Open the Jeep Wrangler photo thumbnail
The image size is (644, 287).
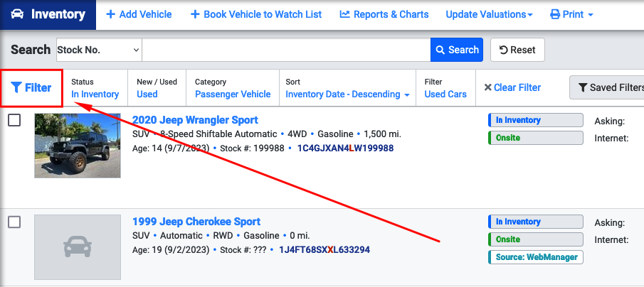click(x=78, y=146)
